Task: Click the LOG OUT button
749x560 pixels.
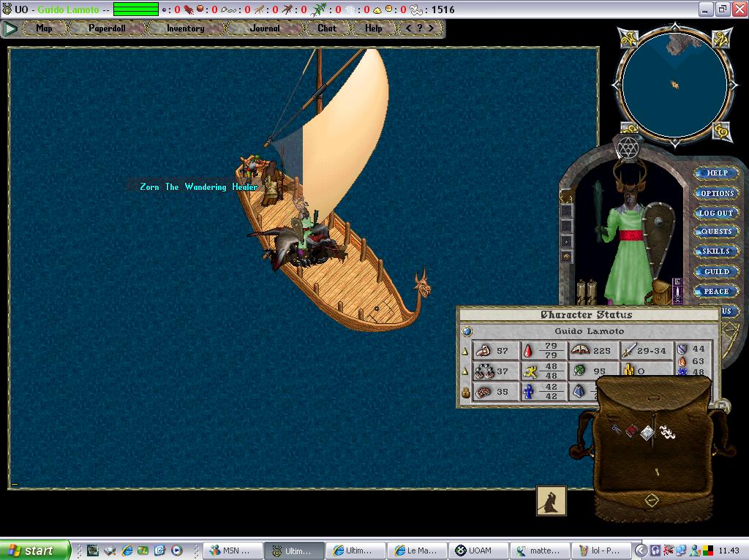Action: (x=715, y=213)
